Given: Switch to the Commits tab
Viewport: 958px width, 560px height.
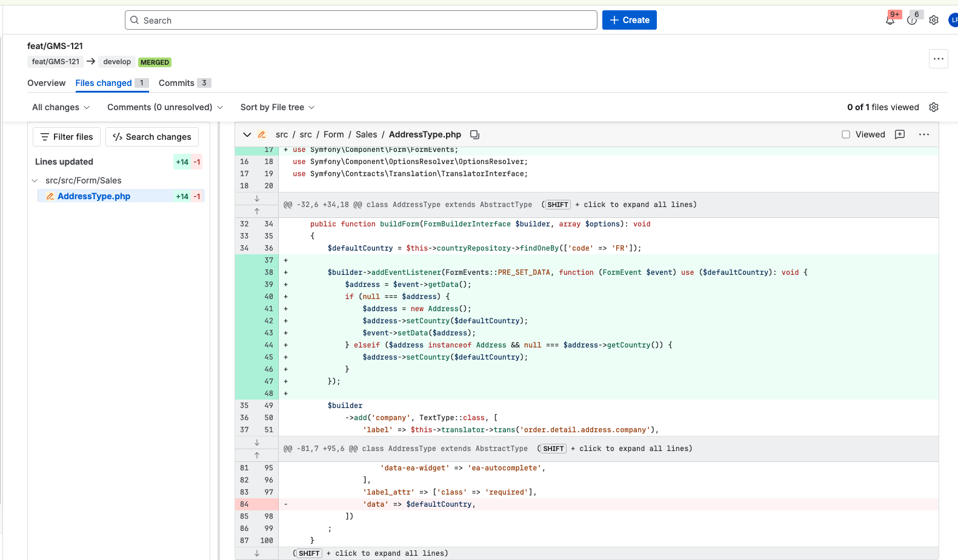Looking at the screenshot, I should pos(176,83).
